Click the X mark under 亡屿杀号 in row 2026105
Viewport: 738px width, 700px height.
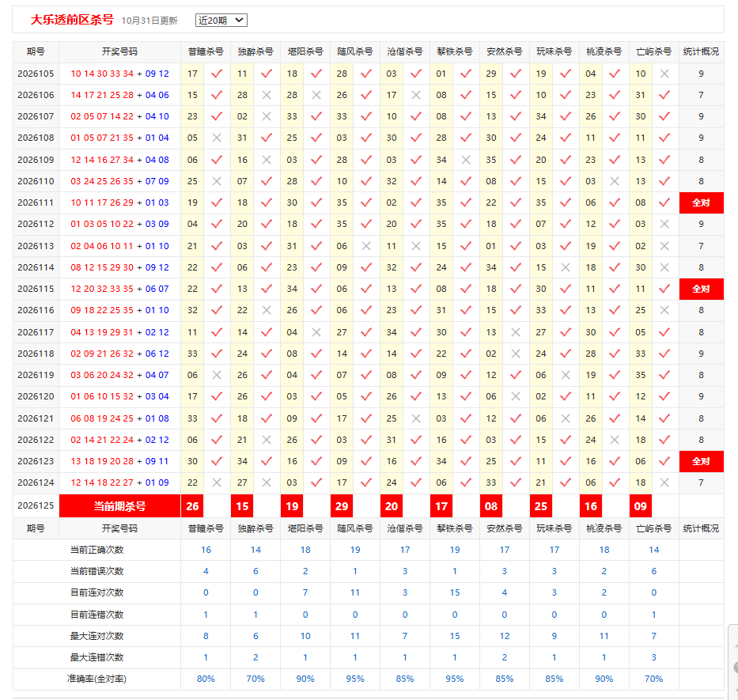coord(664,74)
